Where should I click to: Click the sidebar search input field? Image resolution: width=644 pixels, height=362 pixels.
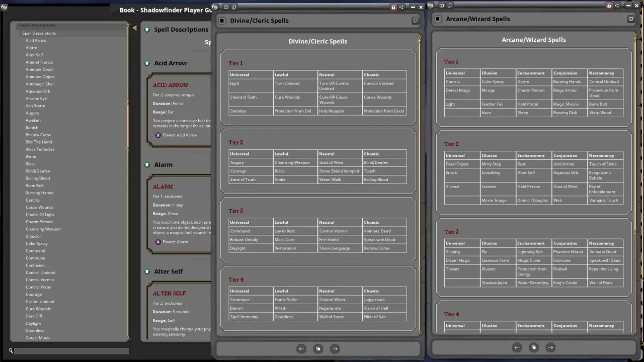[x=71, y=351]
